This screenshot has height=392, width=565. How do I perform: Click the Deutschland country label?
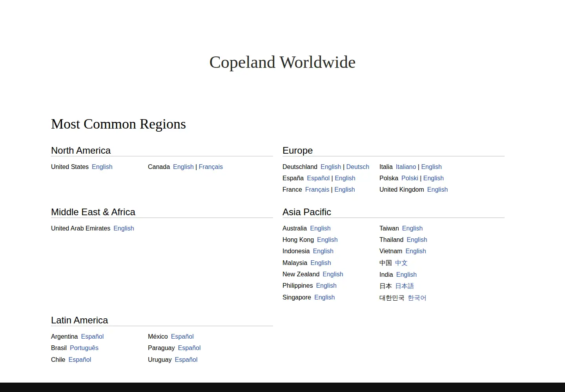point(300,167)
